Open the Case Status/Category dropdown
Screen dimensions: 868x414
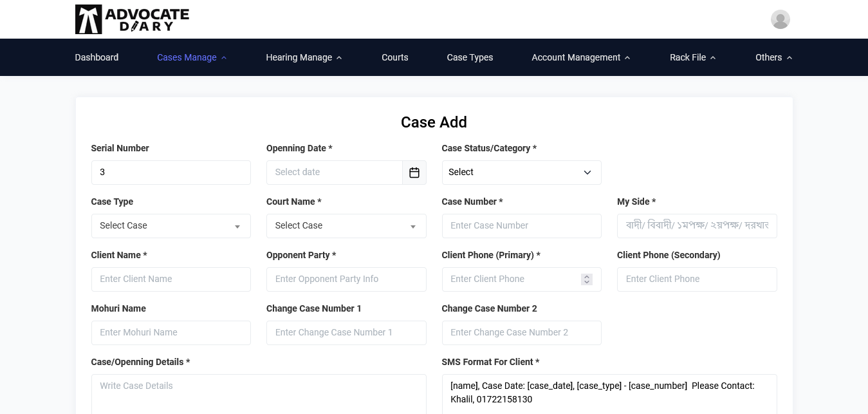click(521, 173)
